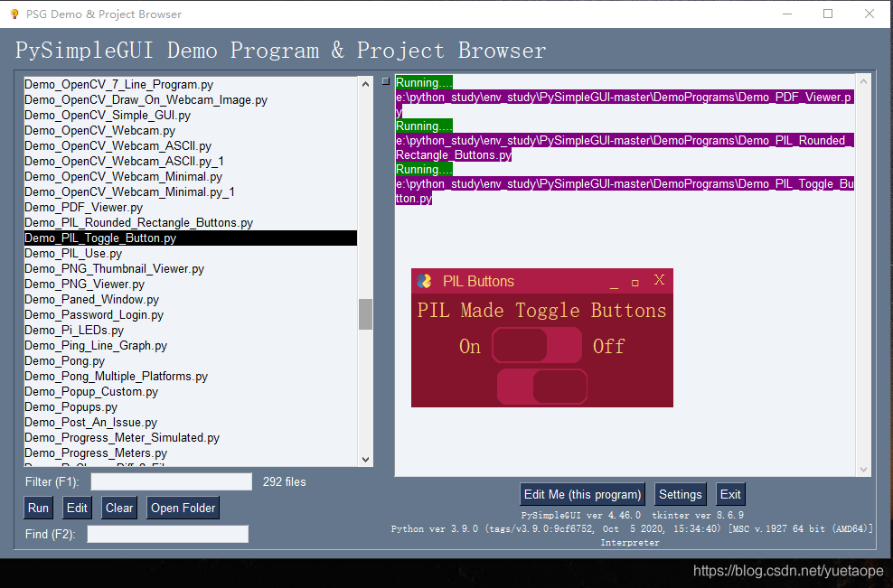
Task: Toggle the lower PIL toggle button
Action: (542, 387)
